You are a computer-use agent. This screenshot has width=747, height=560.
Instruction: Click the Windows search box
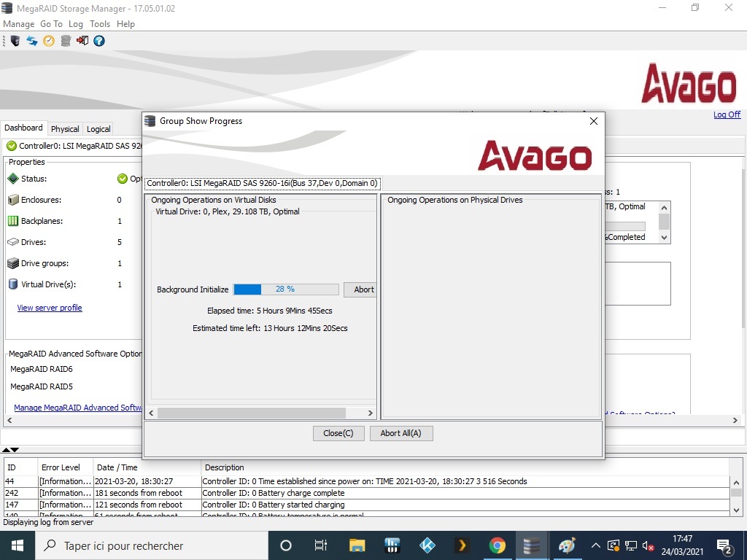[x=152, y=545]
